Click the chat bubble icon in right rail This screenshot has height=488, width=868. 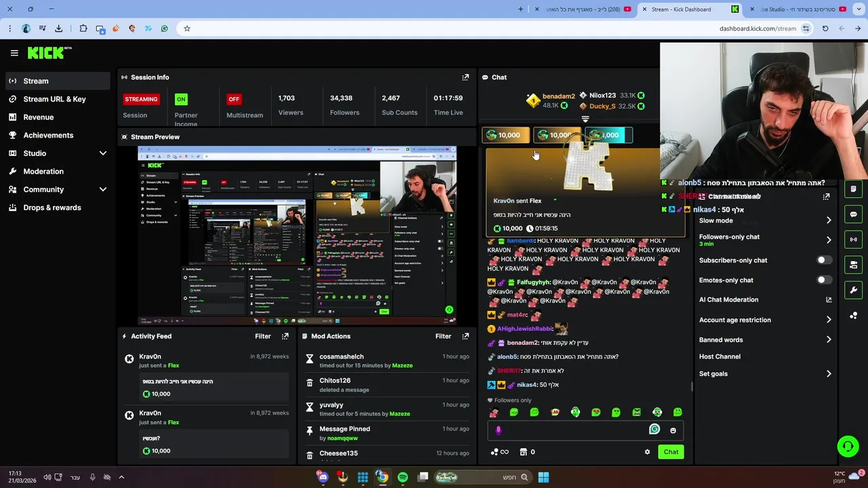(x=853, y=214)
